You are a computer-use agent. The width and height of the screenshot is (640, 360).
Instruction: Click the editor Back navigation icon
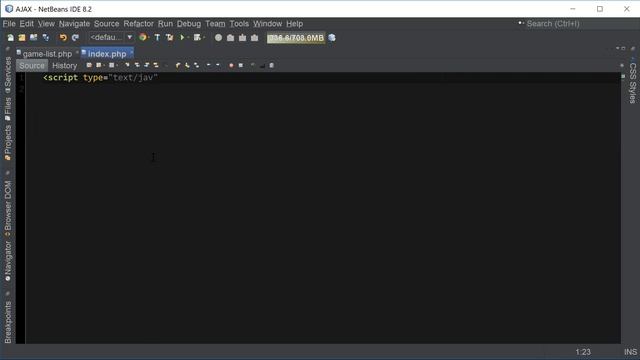(98, 65)
